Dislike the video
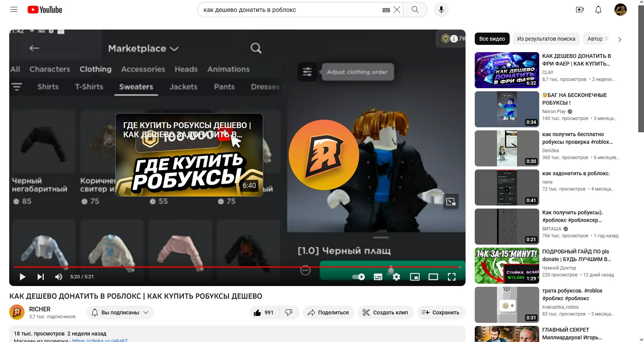644x342 pixels. pyautogui.click(x=289, y=312)
